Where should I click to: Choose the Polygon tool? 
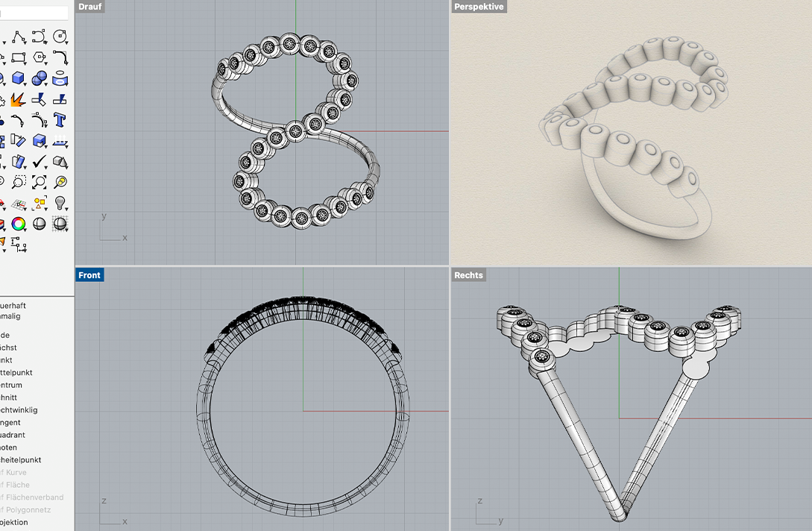[x=39, y=57]
